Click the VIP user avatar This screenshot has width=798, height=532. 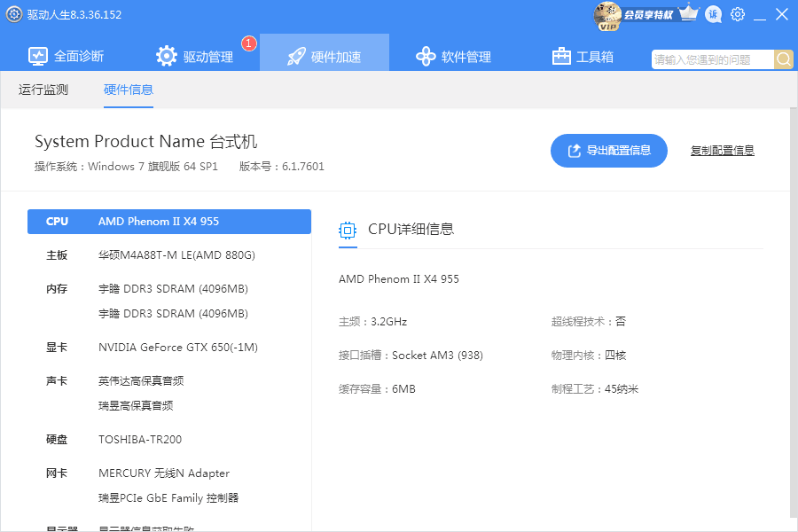[x=607, y=14]
